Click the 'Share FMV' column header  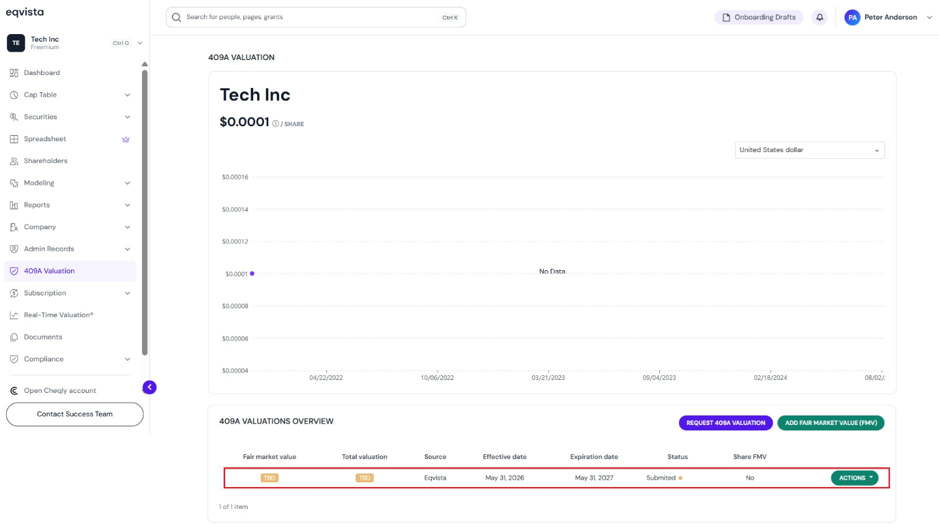[749, 457]
